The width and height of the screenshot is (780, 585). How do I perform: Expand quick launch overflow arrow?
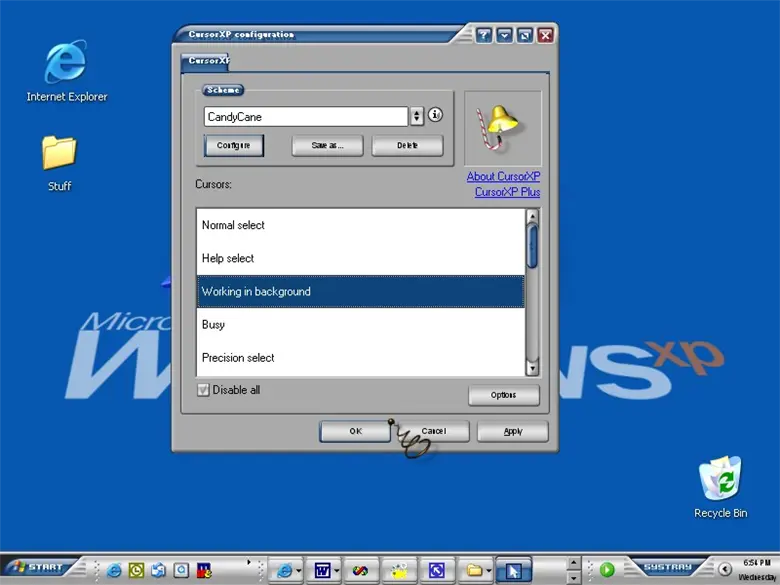tap(249, 562)
